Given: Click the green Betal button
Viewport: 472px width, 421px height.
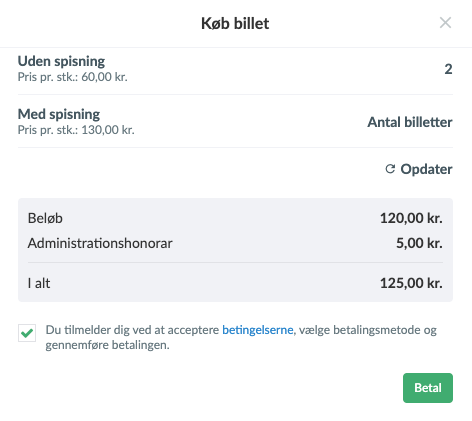Looking at the screenshot, I should point(428,388).
